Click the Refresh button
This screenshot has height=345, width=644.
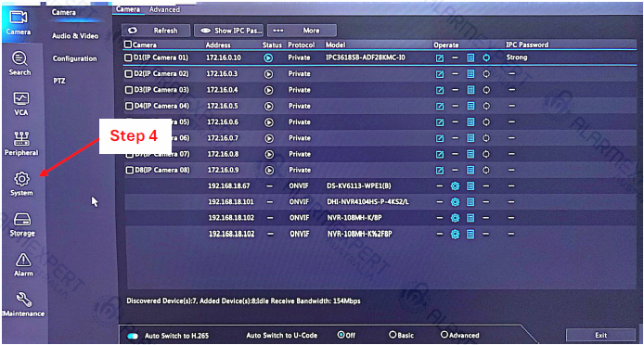(x=156, y=31)
